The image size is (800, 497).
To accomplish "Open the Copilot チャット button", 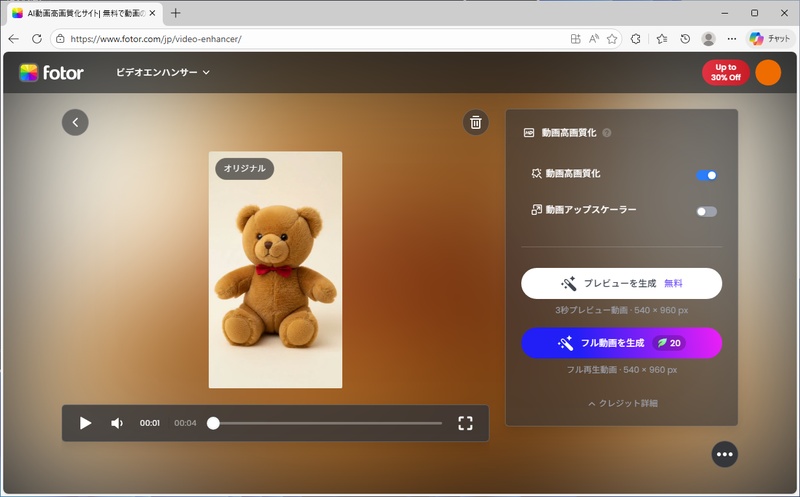I will coord(769,39).
